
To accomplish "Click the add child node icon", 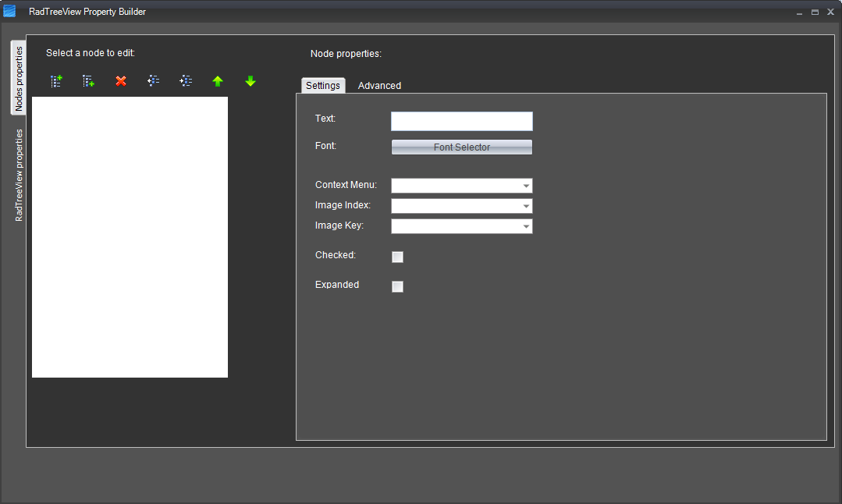I will (89, 81).
